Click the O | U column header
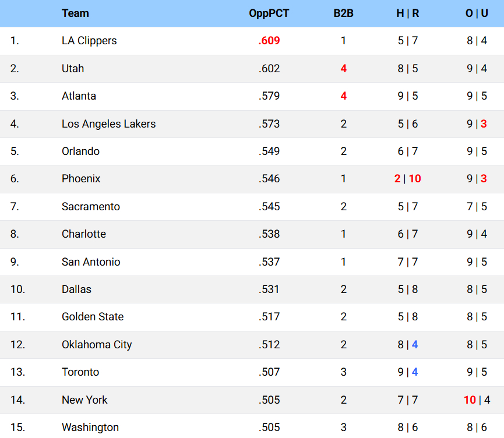Viewport: 504px width, 438px height. pyautogui.click(x=476, y=13)
